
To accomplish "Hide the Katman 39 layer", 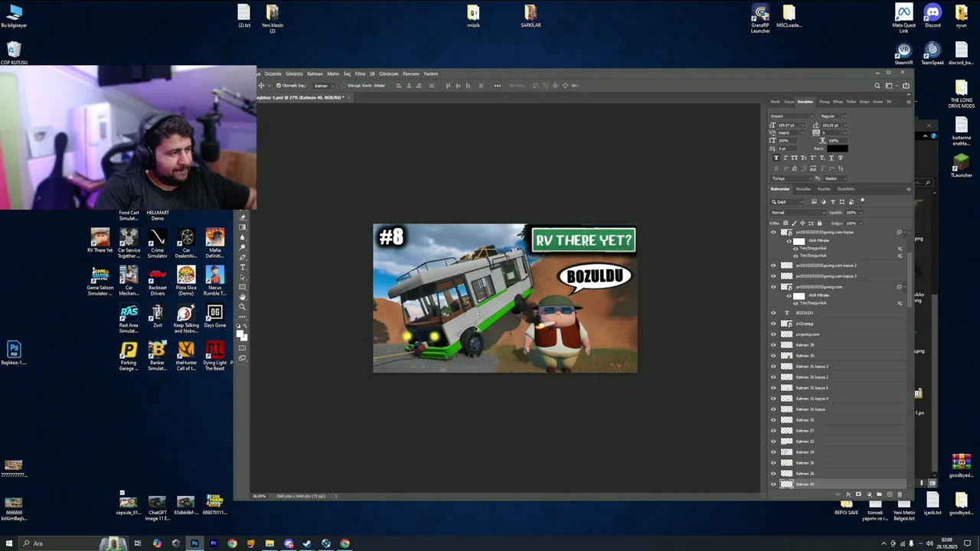I will coord(773,345).
